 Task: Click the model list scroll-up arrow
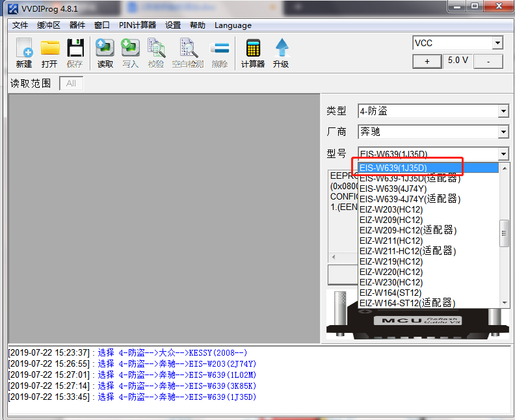click(x=505, y=168)
